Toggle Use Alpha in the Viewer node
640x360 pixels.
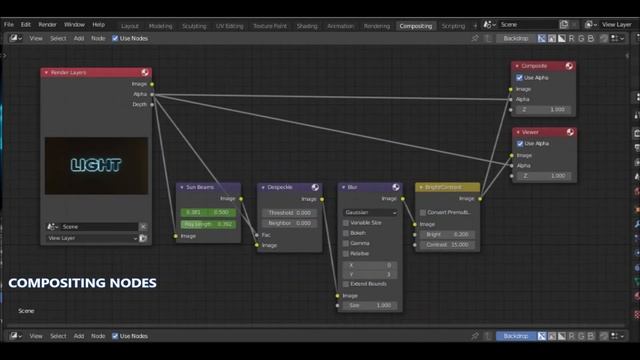520,144
